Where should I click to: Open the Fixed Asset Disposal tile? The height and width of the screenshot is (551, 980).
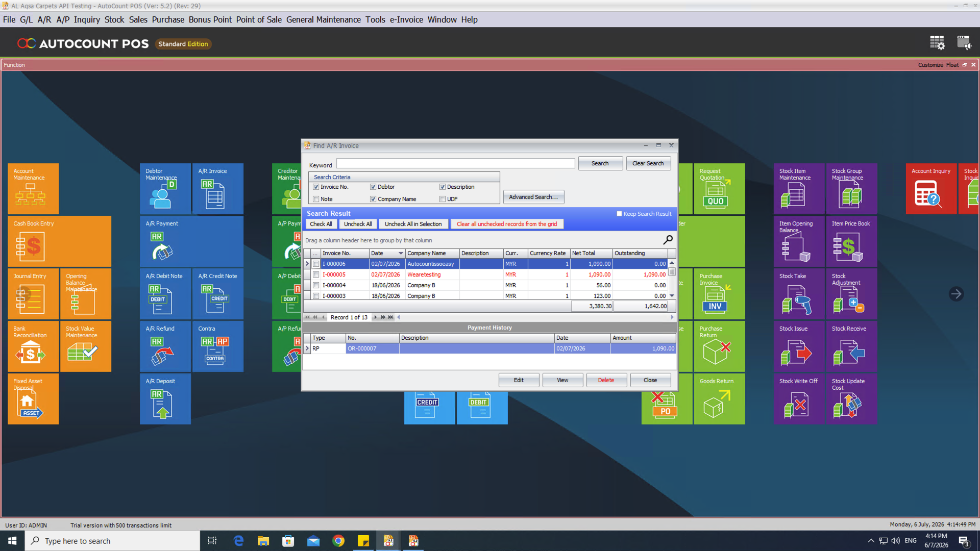33,399
